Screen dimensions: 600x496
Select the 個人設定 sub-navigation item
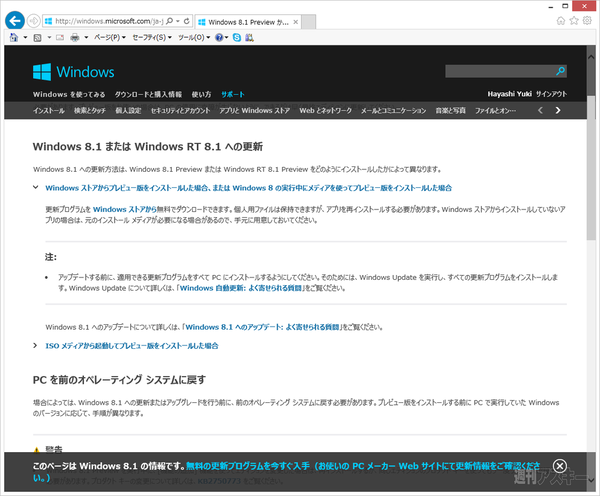[128, 111]
